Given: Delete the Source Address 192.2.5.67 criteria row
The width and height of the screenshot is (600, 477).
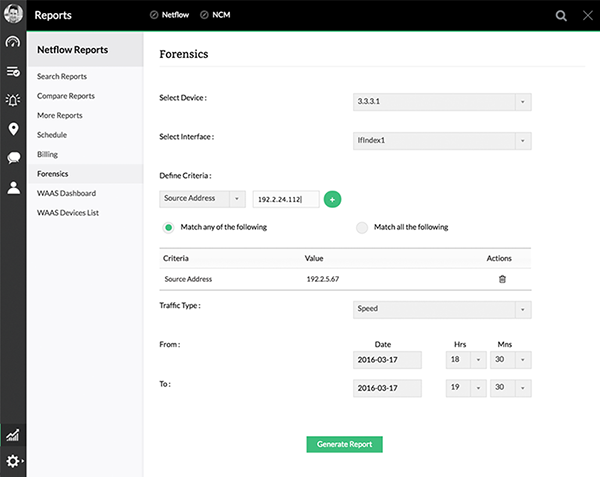Looking at the screenshot, I should [x=502, y=279].
